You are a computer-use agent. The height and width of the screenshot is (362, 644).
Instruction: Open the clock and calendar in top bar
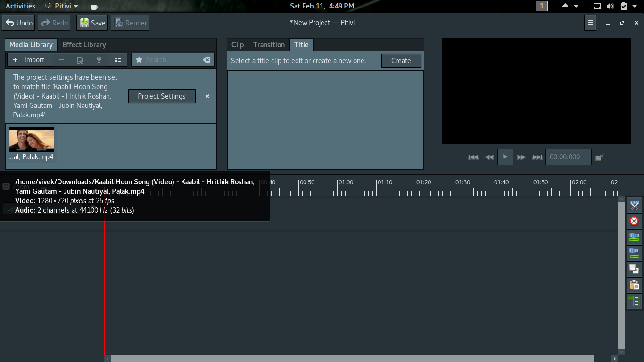click(322, 6)
